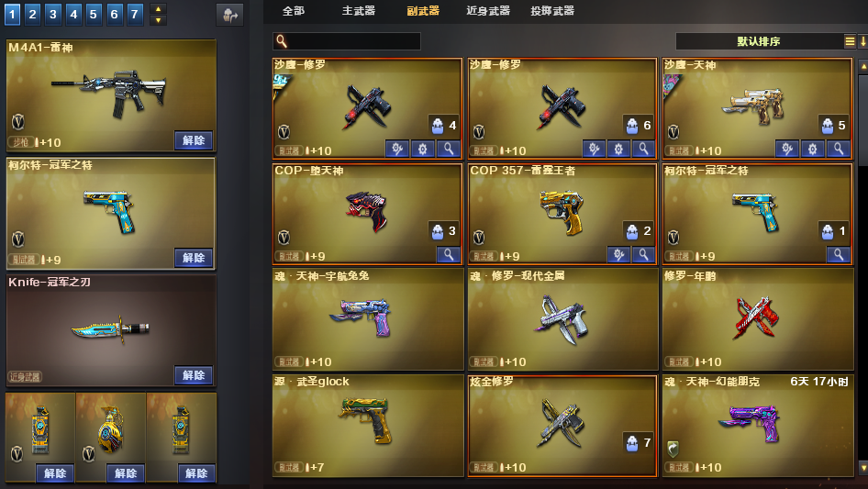Select loadout slot 3
The image size is (868, 489).
(53, 15)
